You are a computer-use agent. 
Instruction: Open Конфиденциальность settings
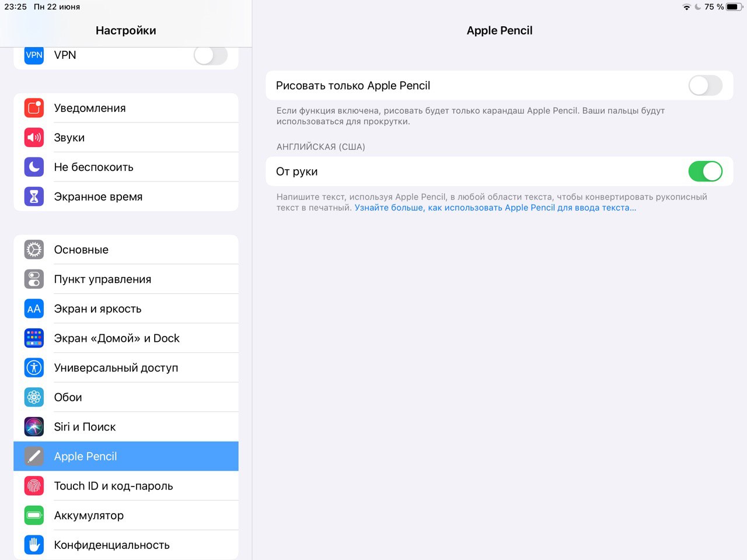126,545
